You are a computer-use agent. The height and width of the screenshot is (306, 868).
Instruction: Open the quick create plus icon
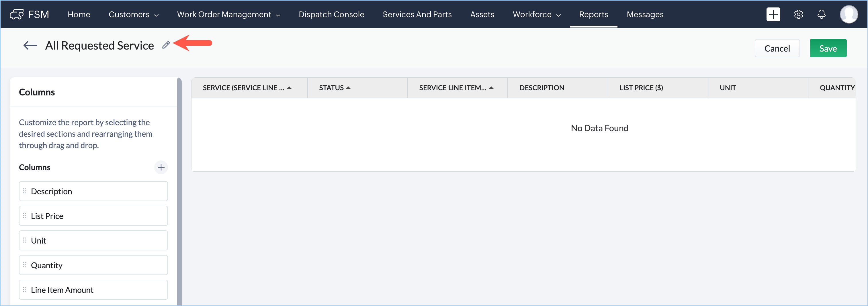(773, 14)
